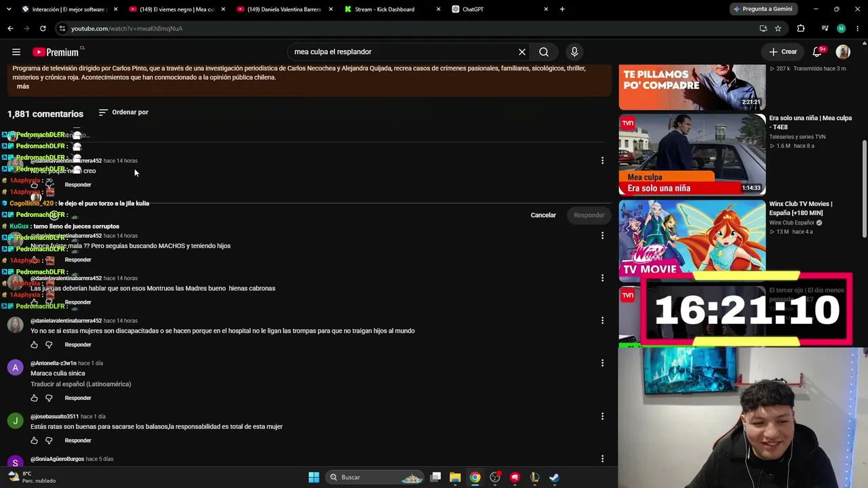This screenshot has width=868, height=488.
Task: Switch to the Interacción software tab
Action: [x=68, y=9]
